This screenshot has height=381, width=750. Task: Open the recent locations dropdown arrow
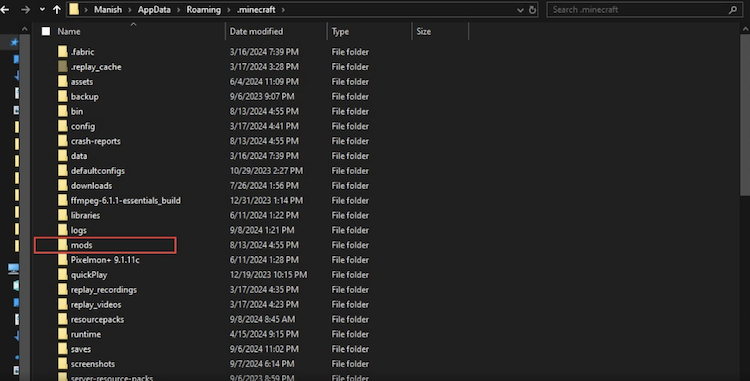coord(42,10)
